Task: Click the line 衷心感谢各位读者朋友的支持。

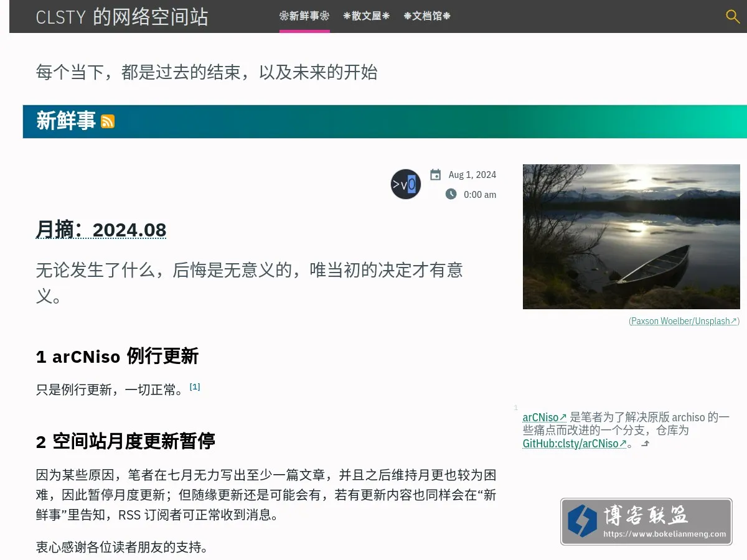Action: click(122, 548)
